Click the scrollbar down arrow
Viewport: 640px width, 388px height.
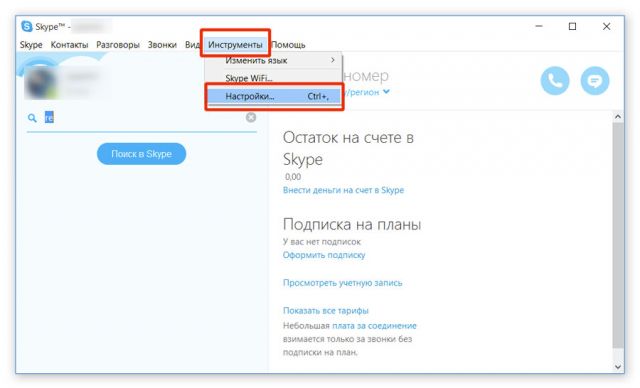(x=618, y=366)
